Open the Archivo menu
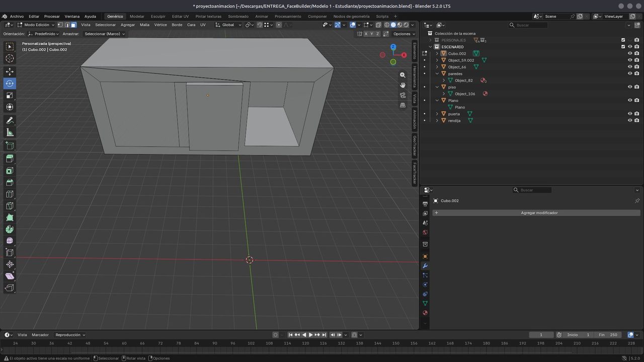The height and width of the screenshot is (362, 644). (17, 16)
